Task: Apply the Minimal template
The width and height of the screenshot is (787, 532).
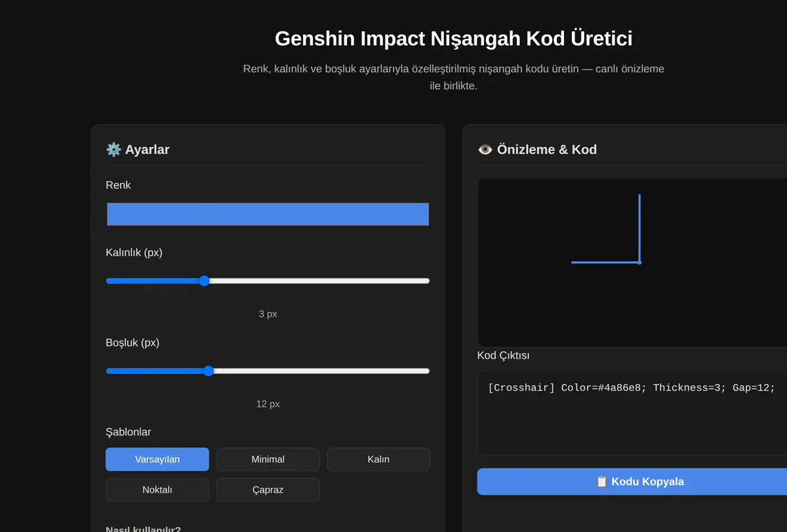Action: click(268, 459)
